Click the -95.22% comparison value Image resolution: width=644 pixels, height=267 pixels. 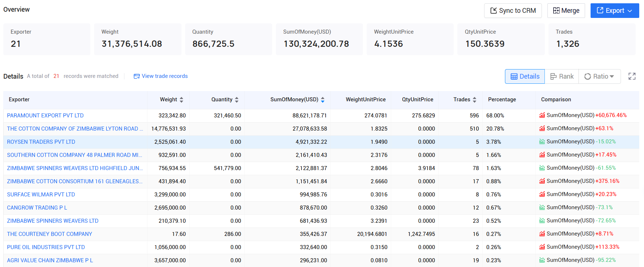606,260
